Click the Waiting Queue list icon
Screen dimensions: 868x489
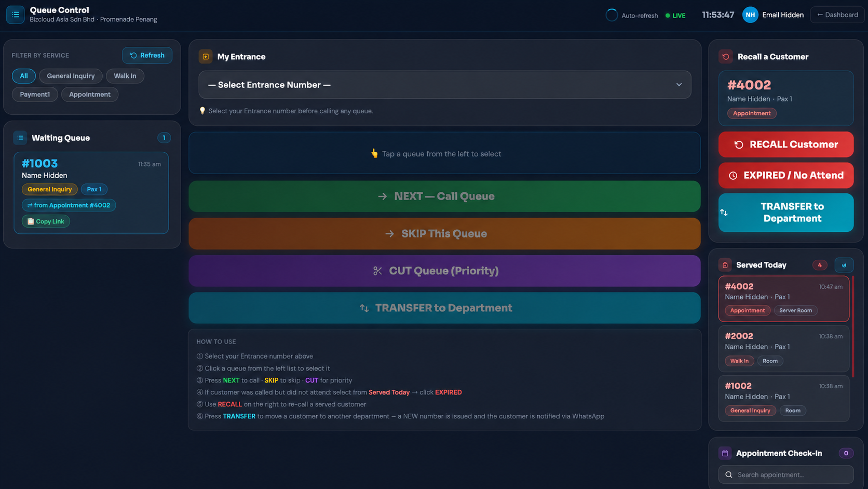20,138
